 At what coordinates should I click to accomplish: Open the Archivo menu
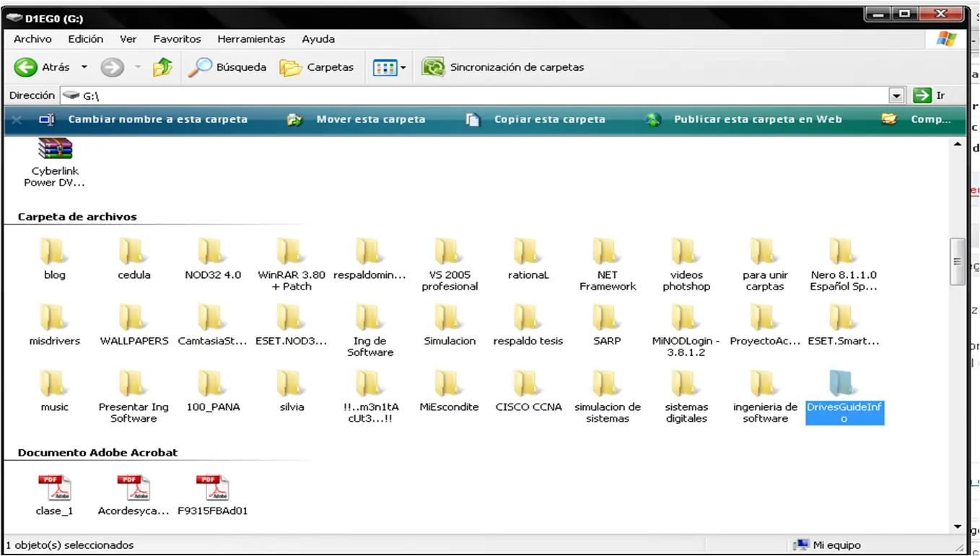pos(32,39)
